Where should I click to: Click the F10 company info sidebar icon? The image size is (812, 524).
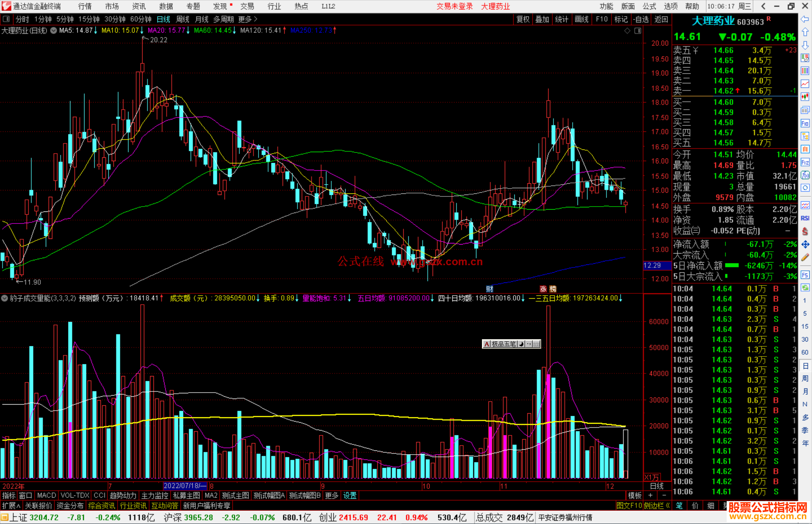click(x=805, y=123)
